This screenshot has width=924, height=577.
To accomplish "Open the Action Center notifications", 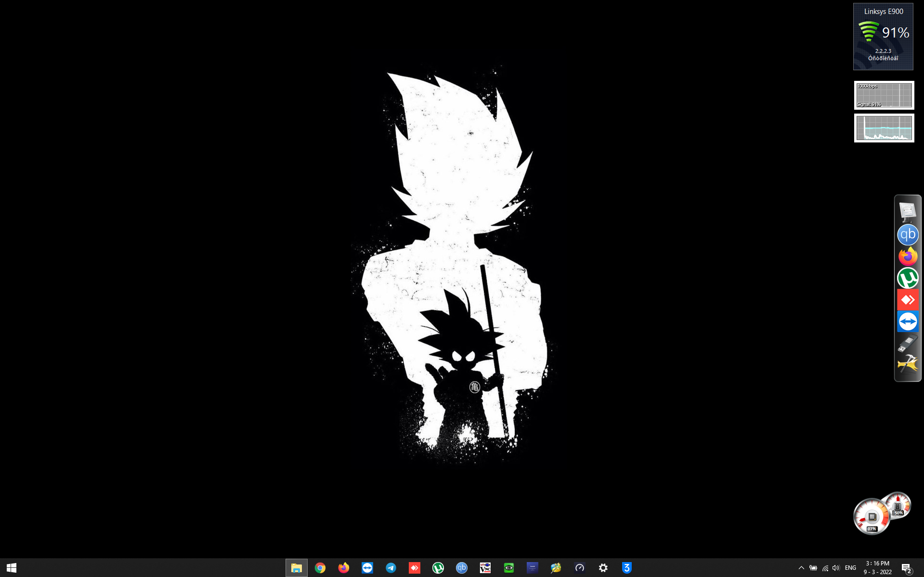I will (x=907, y=568).
